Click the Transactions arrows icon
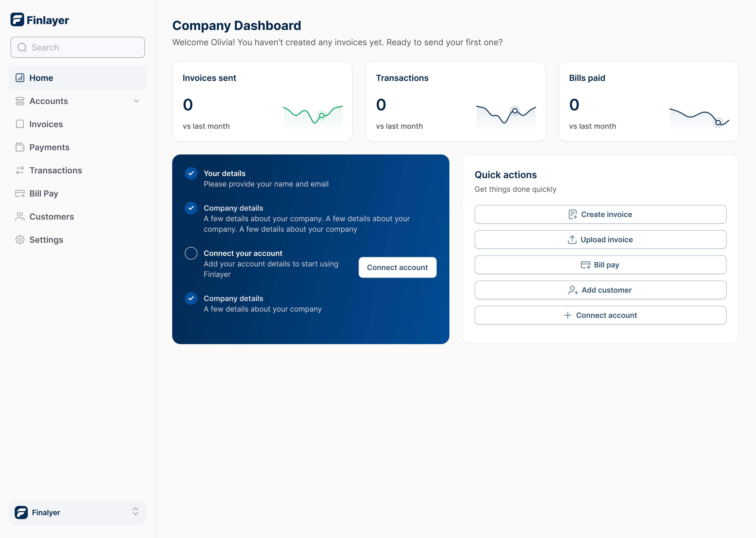The image size is (756, 538). point(20,170)
